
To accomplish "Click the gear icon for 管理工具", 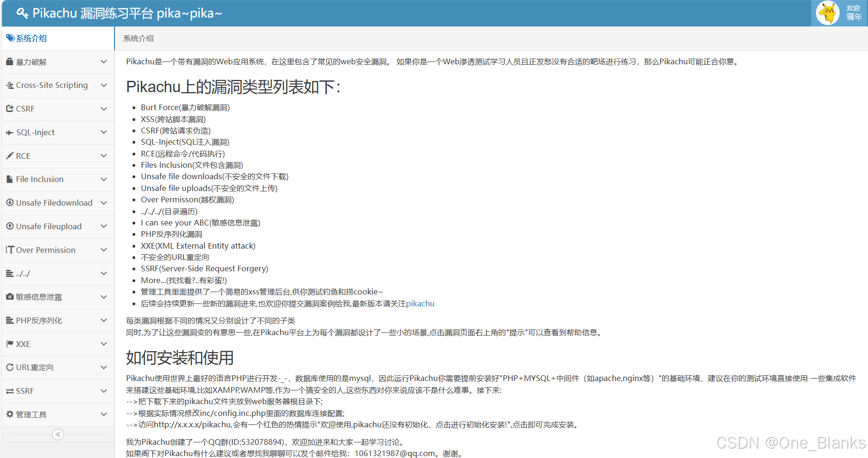I will pyautogui.click(x=9, y=414).
